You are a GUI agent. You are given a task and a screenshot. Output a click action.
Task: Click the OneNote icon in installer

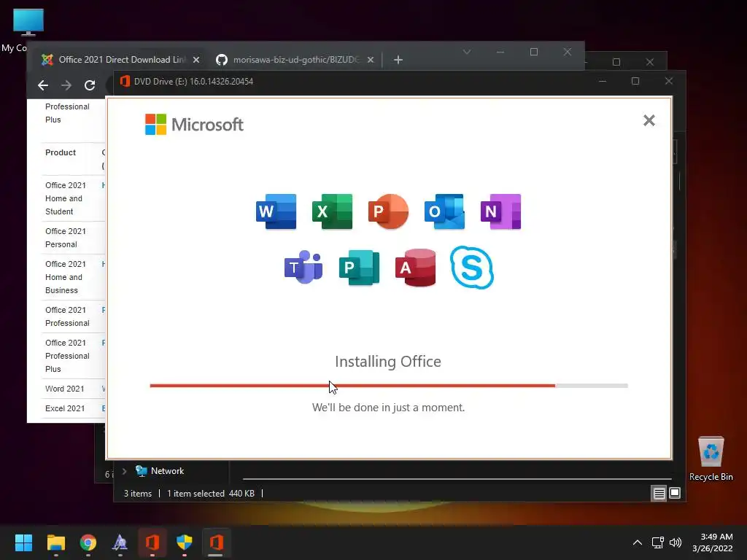tap(500, 211)
